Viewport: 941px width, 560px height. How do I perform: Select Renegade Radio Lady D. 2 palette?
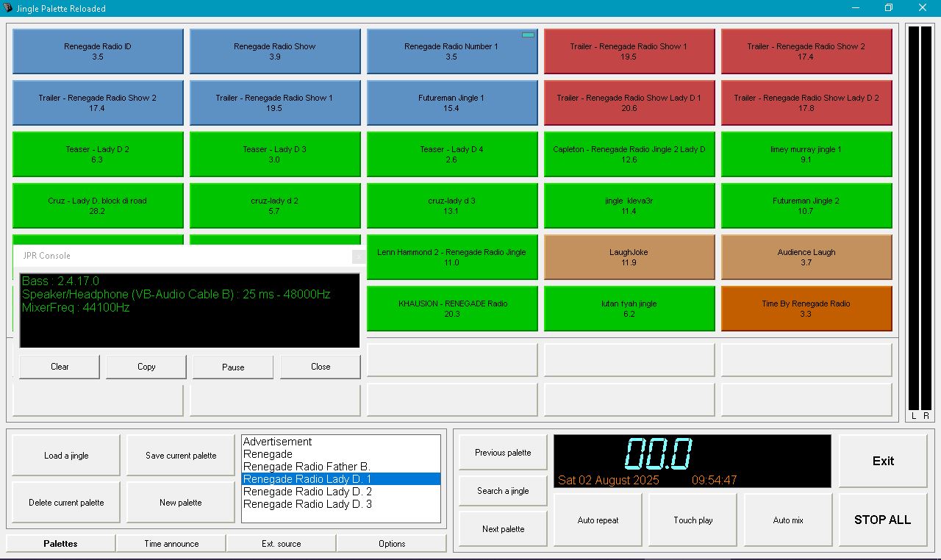[x=341, y=492]
